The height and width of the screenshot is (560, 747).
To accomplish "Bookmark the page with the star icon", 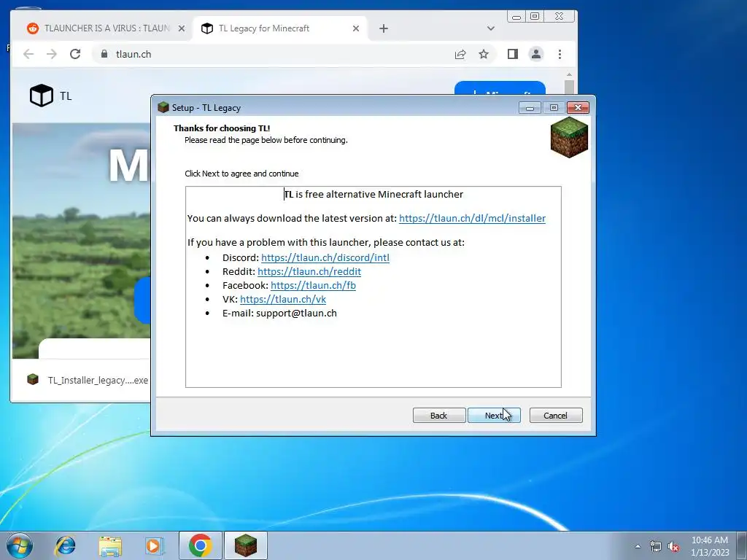I will tap(484, 54).
